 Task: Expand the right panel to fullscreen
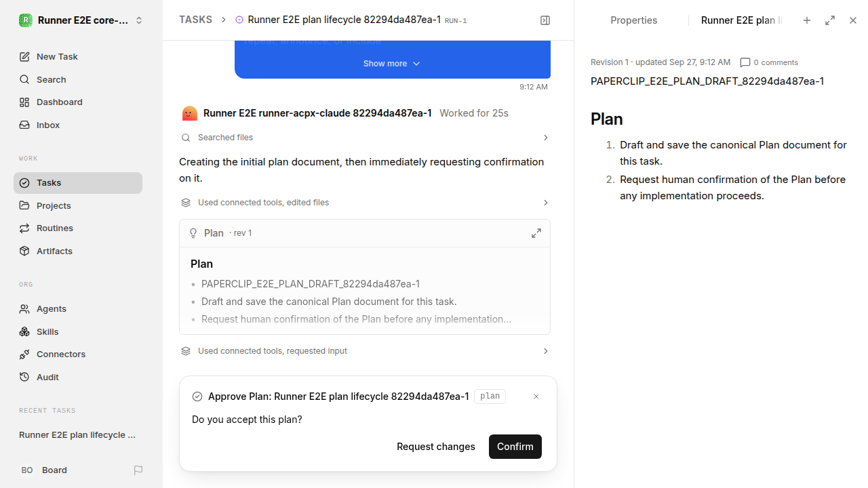pos(830,20)
